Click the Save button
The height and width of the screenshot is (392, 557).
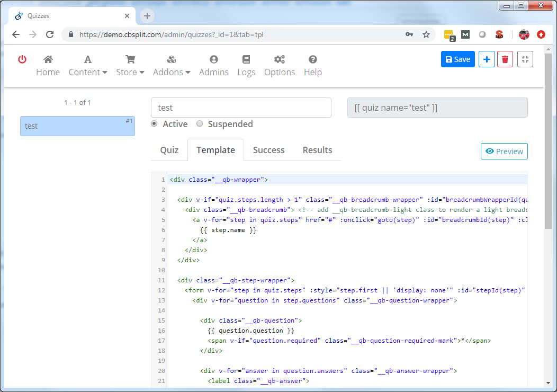pyautogui.click(x=458, y=59)
